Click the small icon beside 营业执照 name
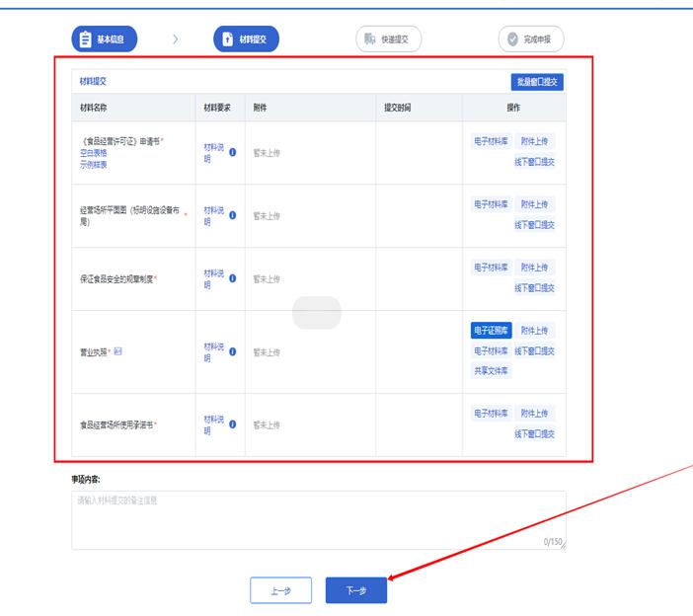 tap(117, 351)
